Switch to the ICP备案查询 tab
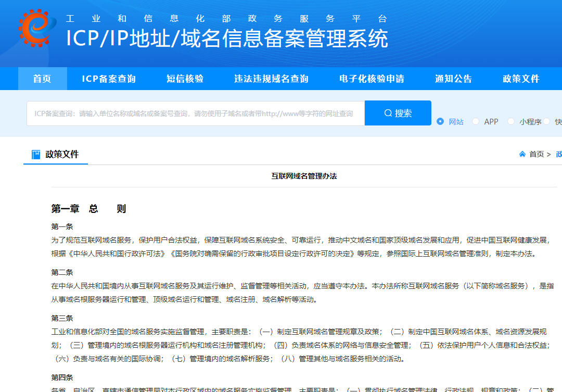This screenshot has width=562, height=392. pyautogui.click(x=109, y=78)
